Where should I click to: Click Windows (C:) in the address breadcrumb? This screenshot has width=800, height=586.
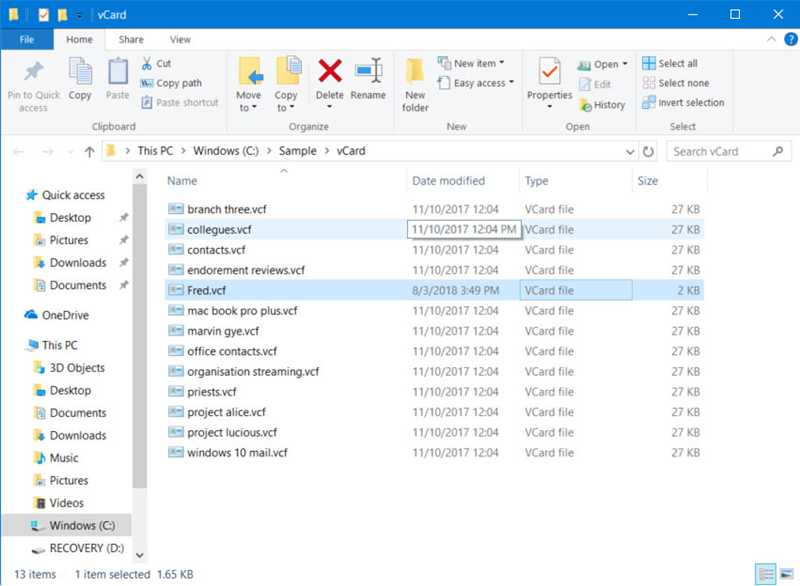pos(226,151)
